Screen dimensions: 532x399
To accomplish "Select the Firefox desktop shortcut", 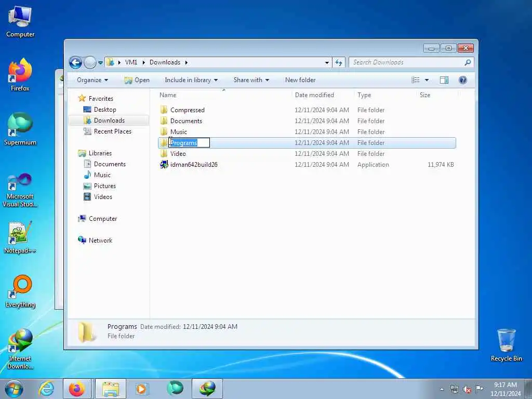I will point(20,75).
